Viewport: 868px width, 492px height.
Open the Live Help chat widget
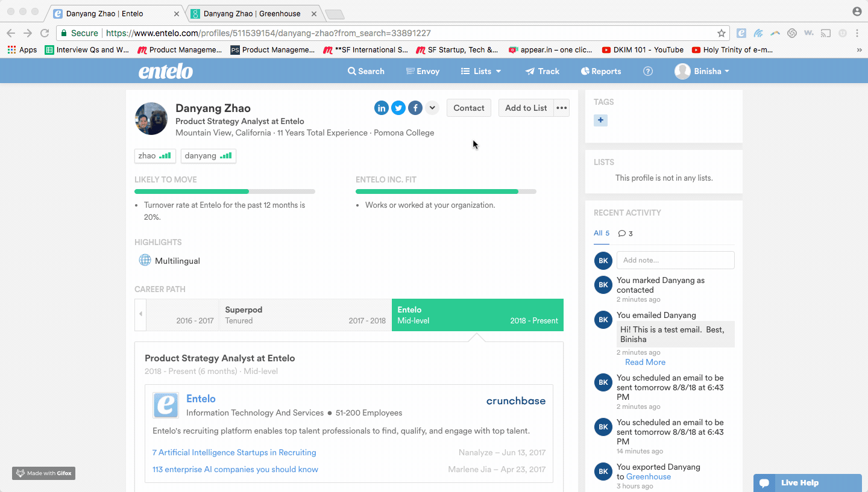[x=807, y=483]
